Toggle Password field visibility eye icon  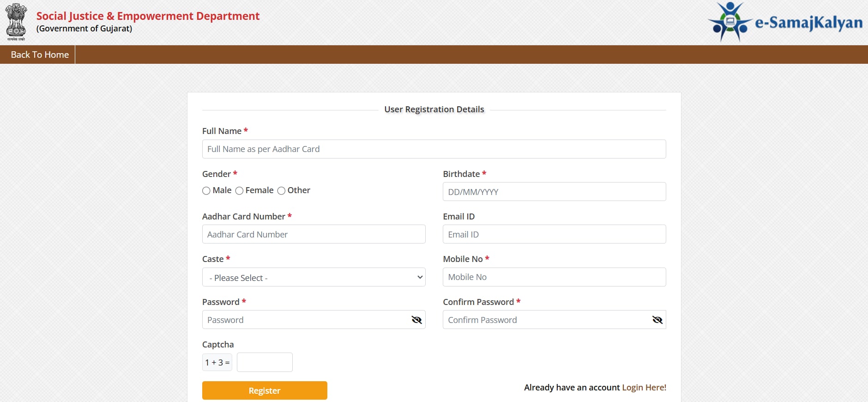(416, 320)
